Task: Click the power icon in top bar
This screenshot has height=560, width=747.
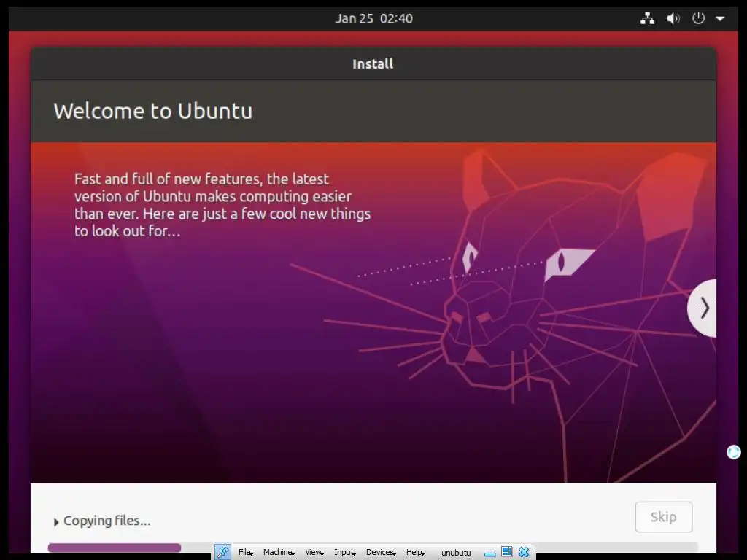Action: click(x=698, y=18)
